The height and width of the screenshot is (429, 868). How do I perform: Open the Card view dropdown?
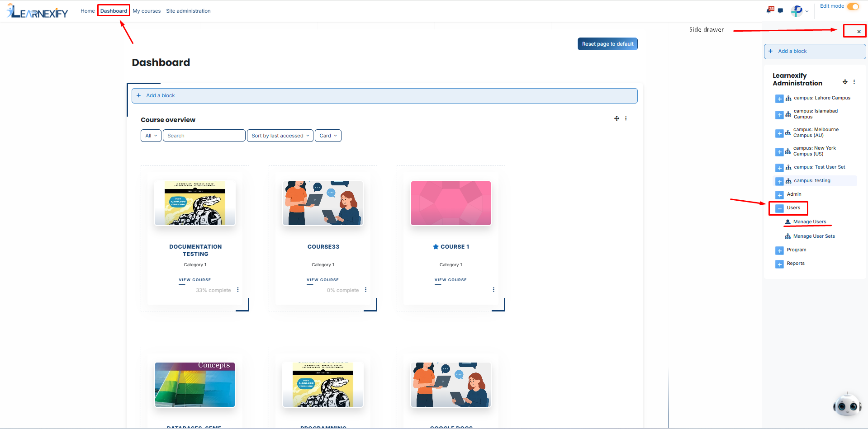[328, 136]
